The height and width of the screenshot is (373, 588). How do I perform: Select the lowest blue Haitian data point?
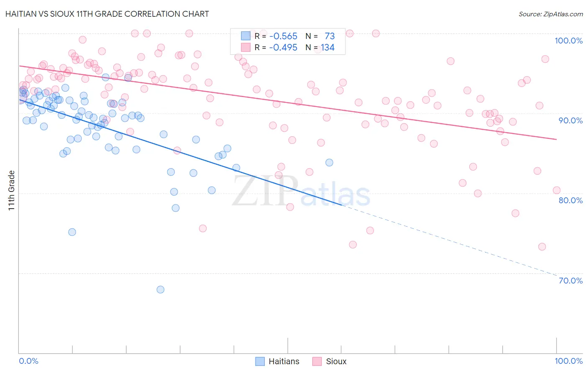(160, 289)
